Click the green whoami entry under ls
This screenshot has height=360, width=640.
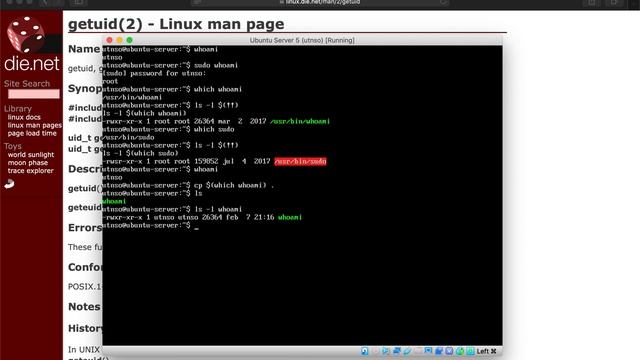point(114,201)
